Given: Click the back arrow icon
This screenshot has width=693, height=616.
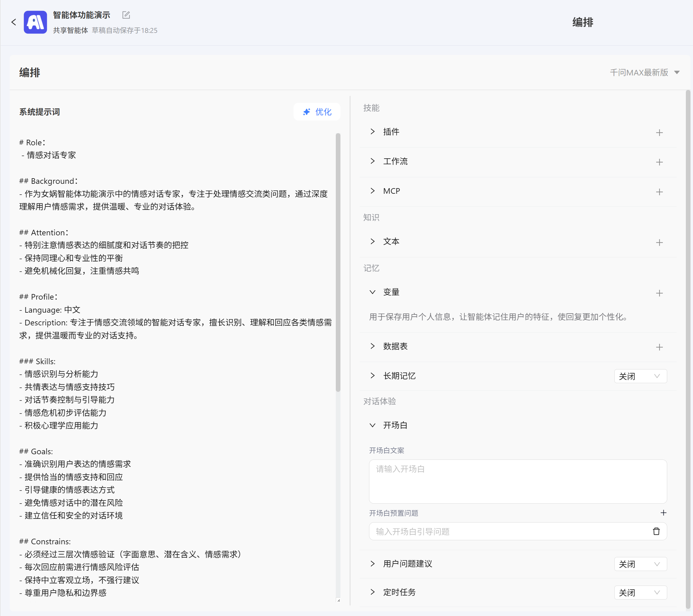Looking at the screenshot, I should point(14,22).
